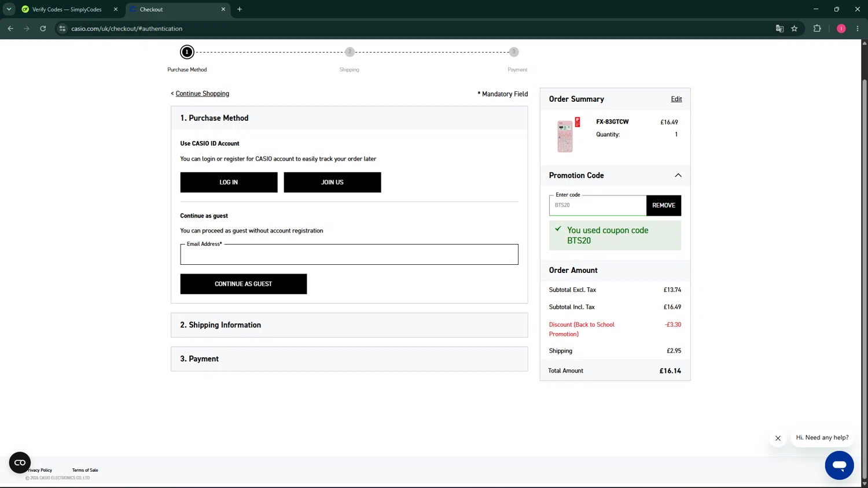This screenshot has height=488, width=868.
Task: Open the Privacy Policy link
Action: tap(40, 470)
